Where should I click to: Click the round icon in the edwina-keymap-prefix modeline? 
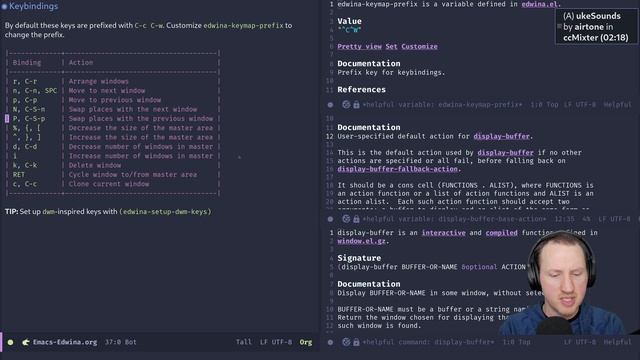(346, 105)
